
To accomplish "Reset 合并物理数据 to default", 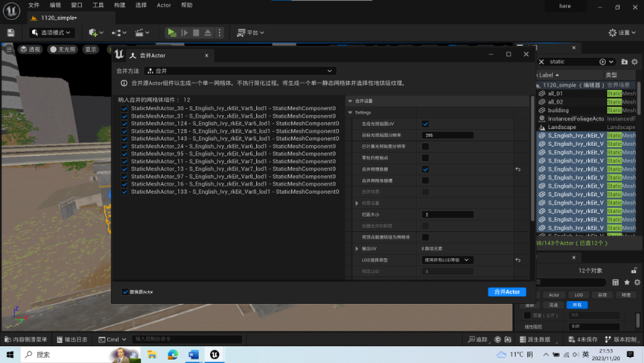I will tap(518, 169).
